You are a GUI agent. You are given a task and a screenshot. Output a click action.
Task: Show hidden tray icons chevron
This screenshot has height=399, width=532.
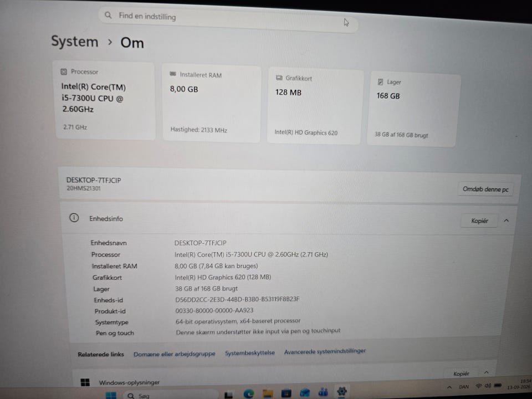tap(449, 387)
